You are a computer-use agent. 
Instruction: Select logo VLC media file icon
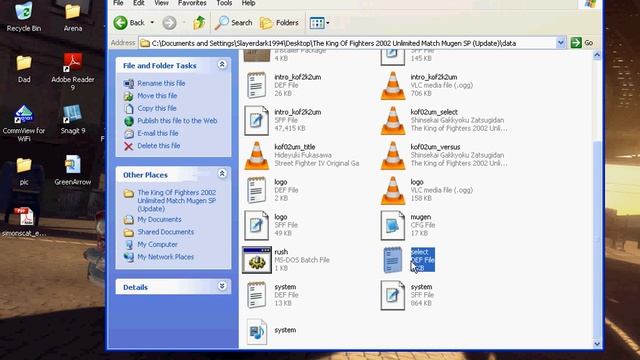393,191
